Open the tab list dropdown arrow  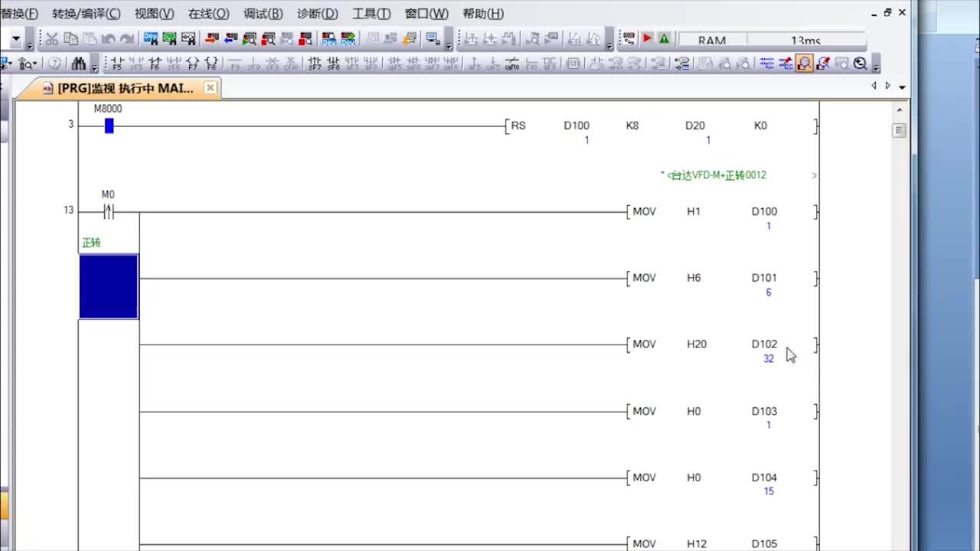(x=903, y=87)
